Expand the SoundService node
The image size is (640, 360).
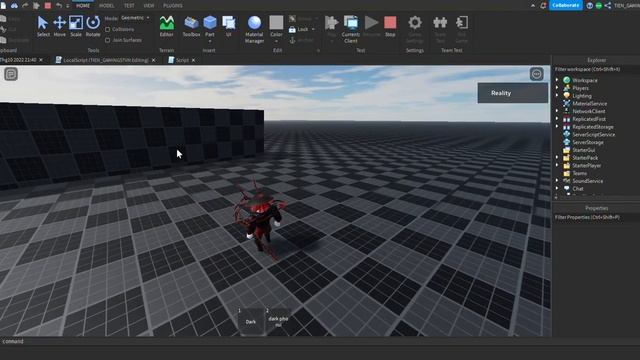click(x=557, y=181)
